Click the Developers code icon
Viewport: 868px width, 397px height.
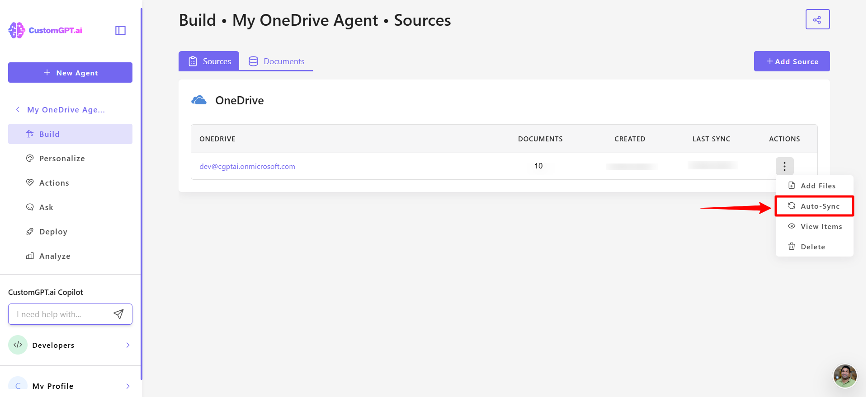18,345
